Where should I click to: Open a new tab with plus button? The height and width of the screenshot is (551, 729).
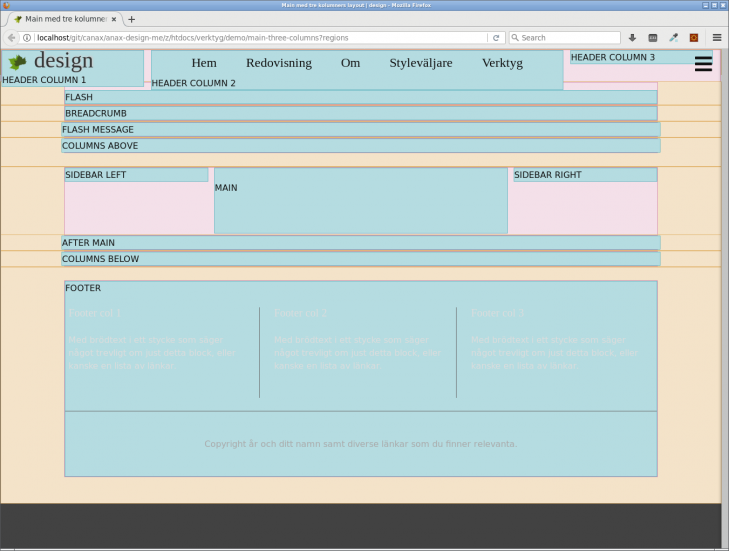tap(132, 19)
